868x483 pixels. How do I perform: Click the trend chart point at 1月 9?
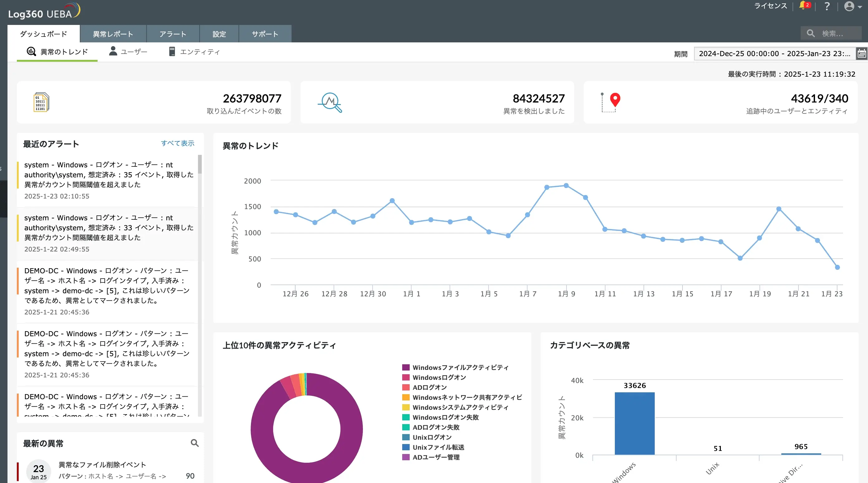[566, 186]
